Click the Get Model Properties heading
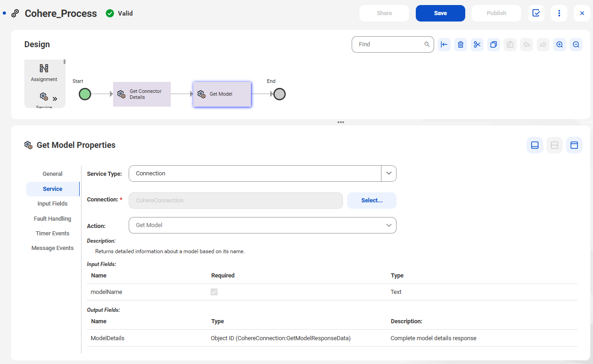Screen dimensions: 593x364 [x=76, y=145]
